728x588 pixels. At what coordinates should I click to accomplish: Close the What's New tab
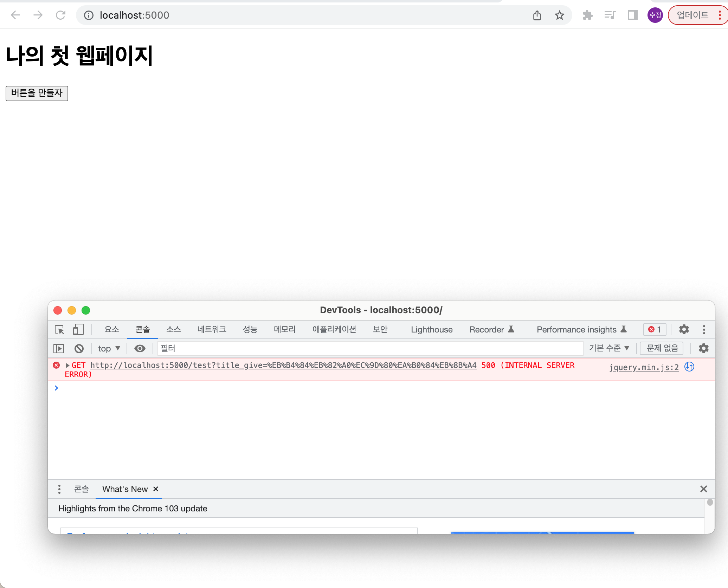coord(156,489)
